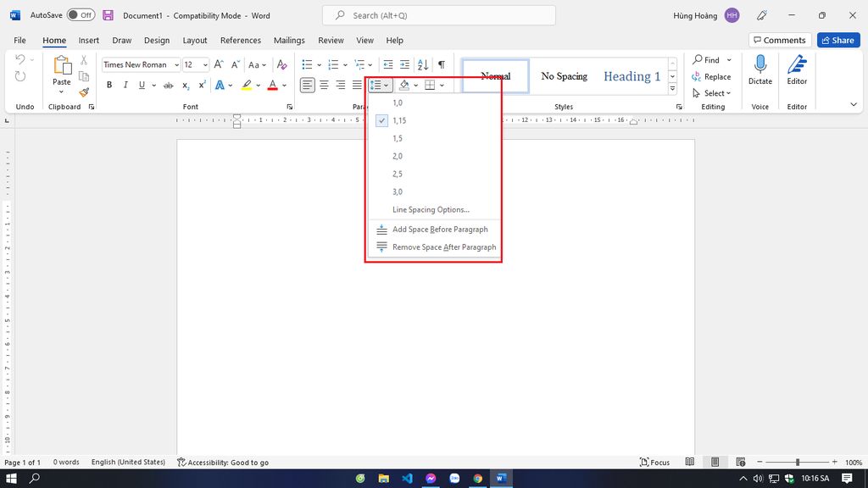The width and height of the screenshot is (868, 488).
Task: Open line spacing dropdown button
Action: [x=380, y=86]
